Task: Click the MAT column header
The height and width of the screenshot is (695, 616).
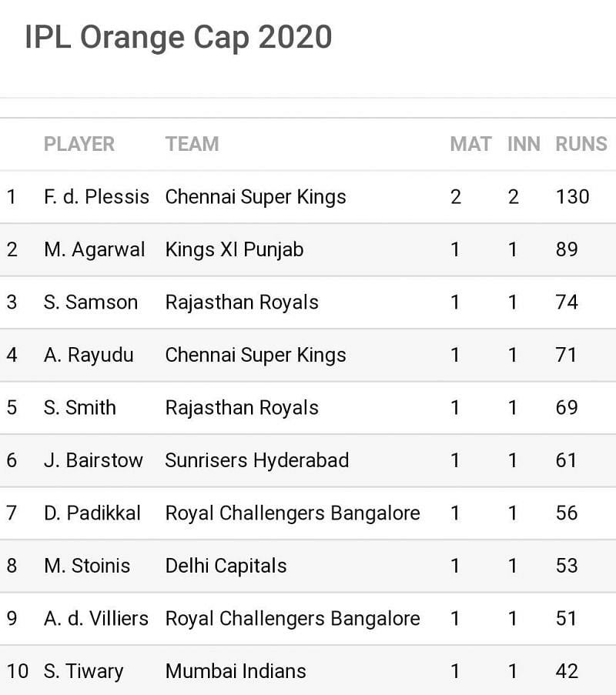Action: (470, 144)
